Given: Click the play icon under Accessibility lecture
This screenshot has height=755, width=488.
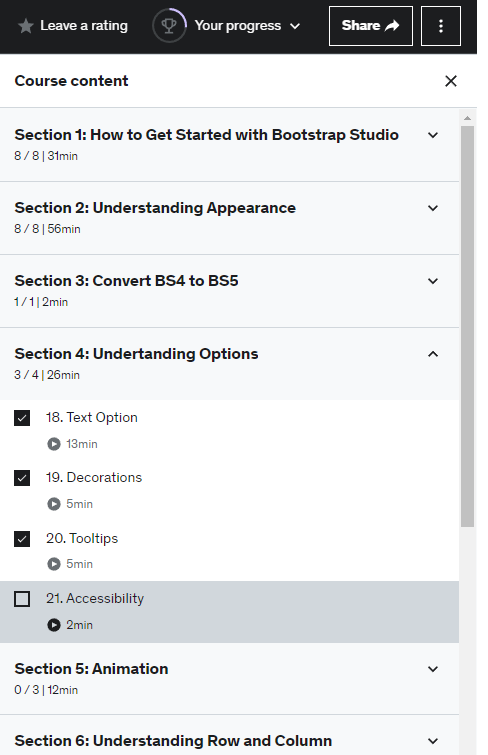Looking at the screenshot, I should (x=54, y=625).
